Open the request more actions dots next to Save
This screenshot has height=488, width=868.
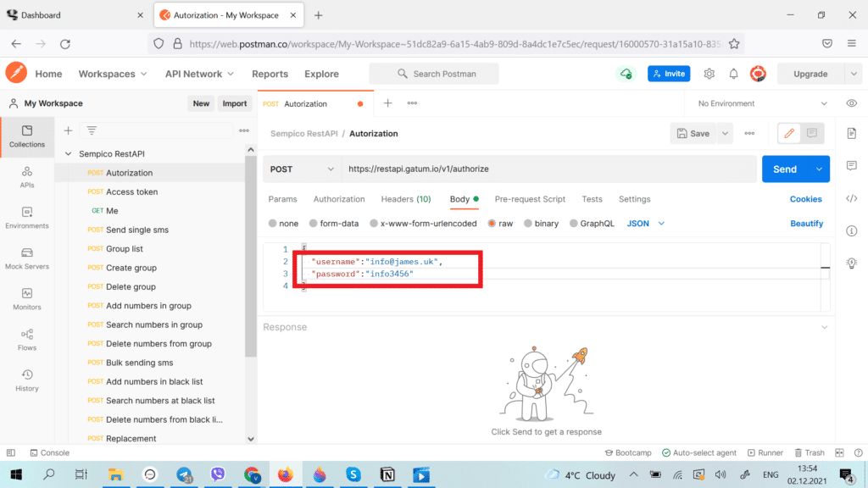(x=749, y=133)
